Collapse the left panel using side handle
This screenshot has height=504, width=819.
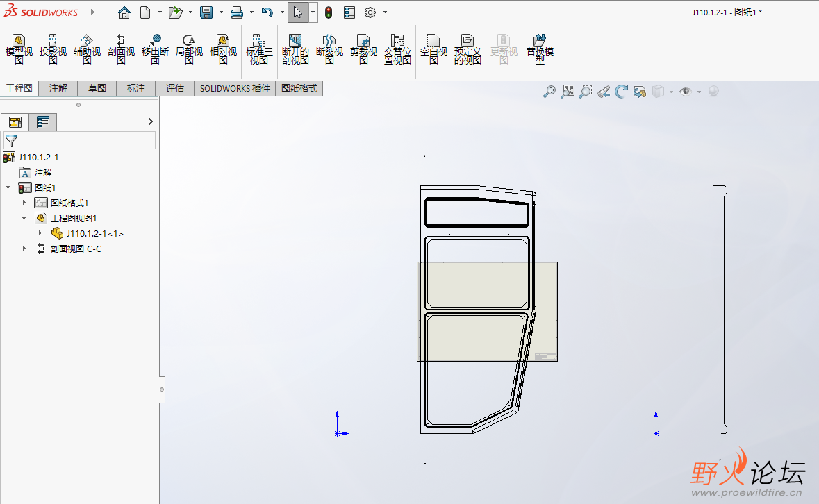click(x=162, y=389)
